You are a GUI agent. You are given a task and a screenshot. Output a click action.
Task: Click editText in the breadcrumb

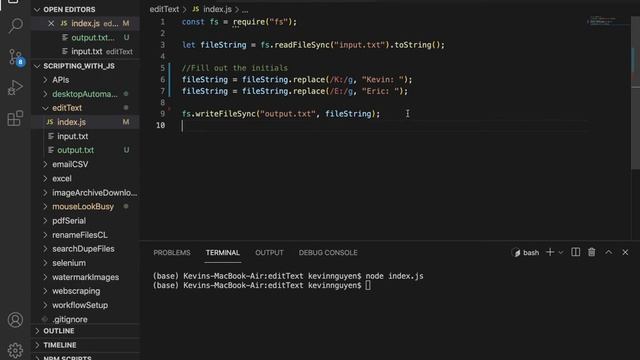coord(164,9)
